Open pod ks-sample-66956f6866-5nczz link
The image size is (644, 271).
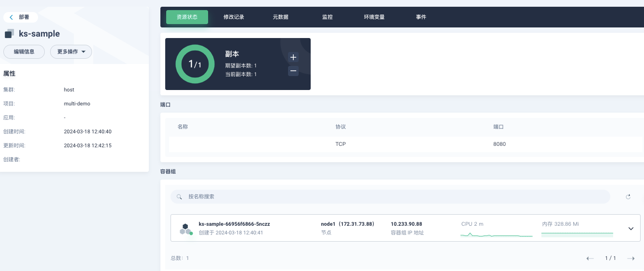(x=234, y=224)
